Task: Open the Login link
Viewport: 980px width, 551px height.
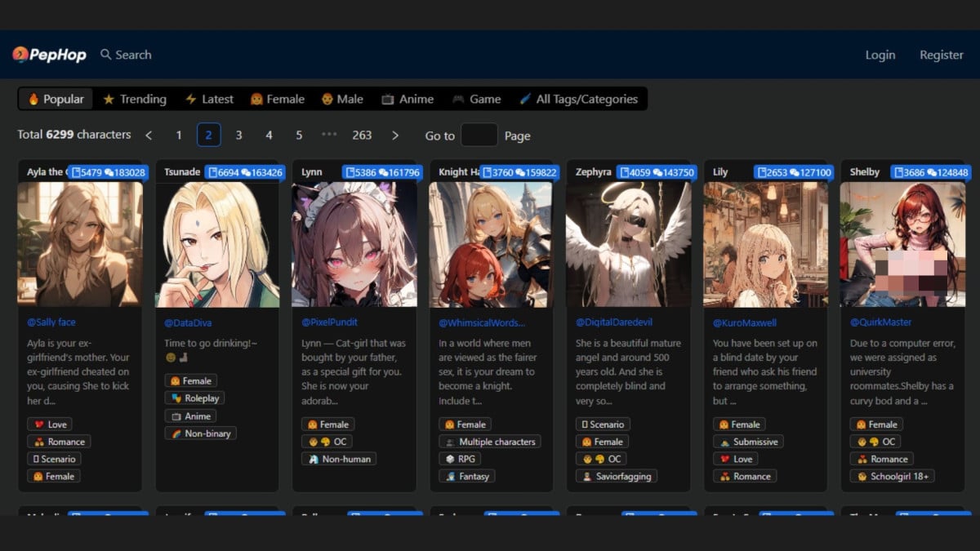Action: coord(880,55)
